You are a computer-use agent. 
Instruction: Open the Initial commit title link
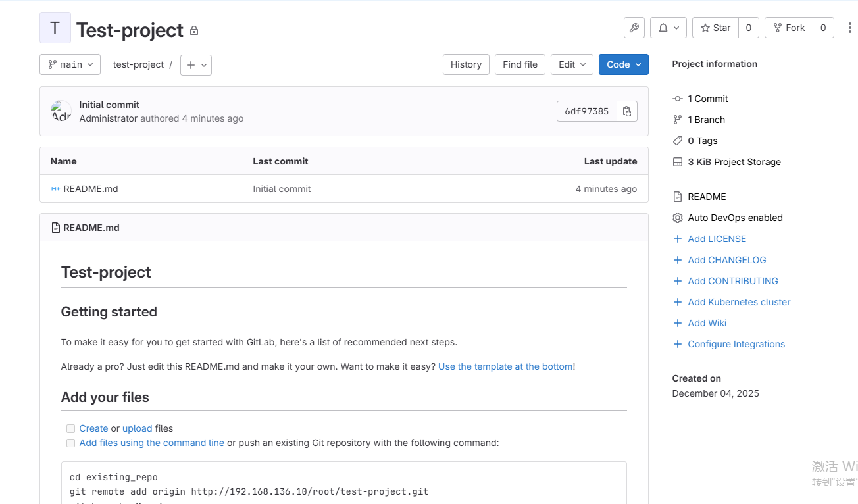[109, 105]
